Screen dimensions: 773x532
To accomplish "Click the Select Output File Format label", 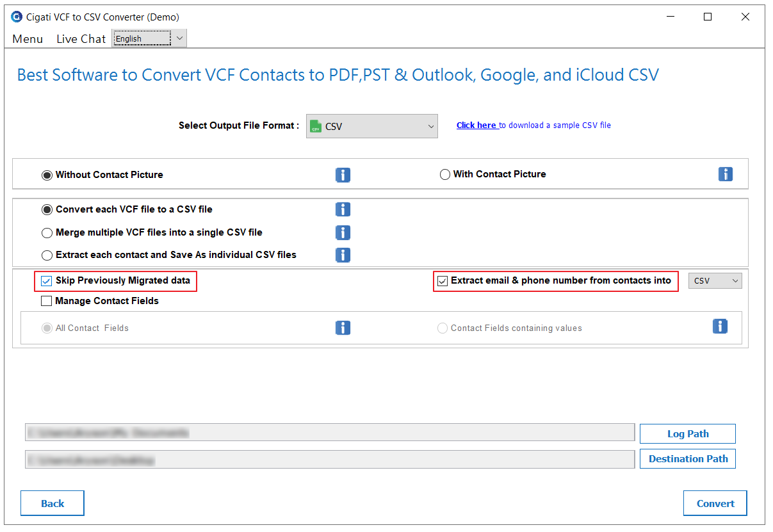I will [239, 125].
